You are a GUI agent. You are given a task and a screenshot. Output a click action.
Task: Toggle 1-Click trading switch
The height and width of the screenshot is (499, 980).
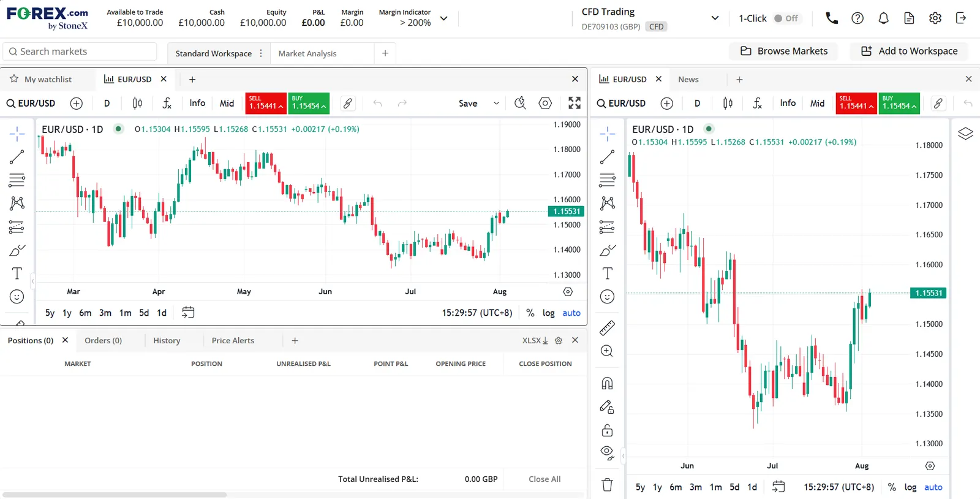[786, 18]
